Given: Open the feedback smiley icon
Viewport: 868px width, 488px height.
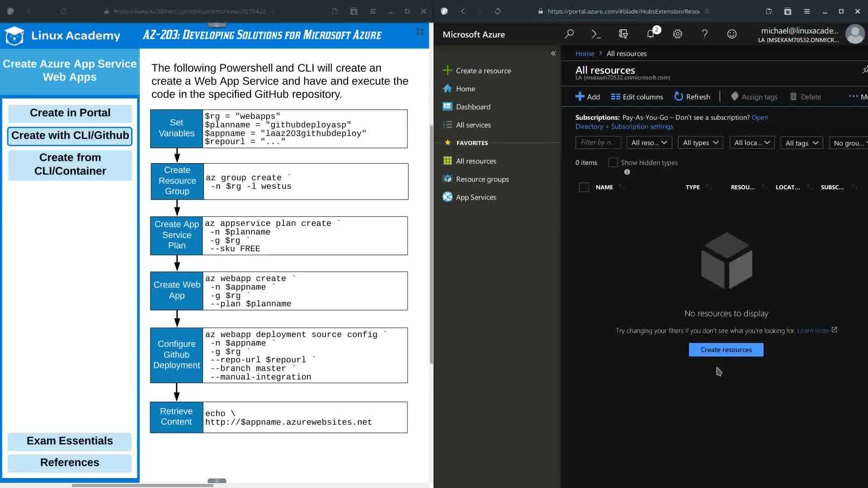Looking at the screenshot, I should point(731,34).
